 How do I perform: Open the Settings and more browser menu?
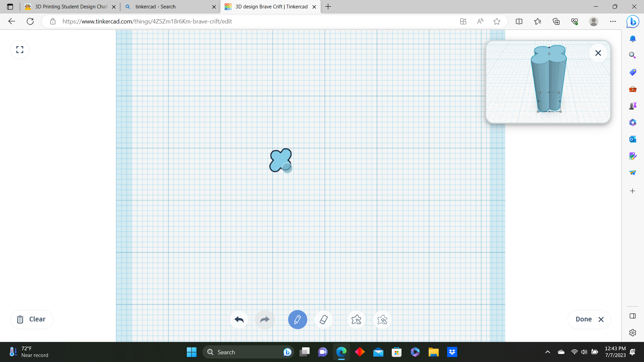click(x=613, y=21)
